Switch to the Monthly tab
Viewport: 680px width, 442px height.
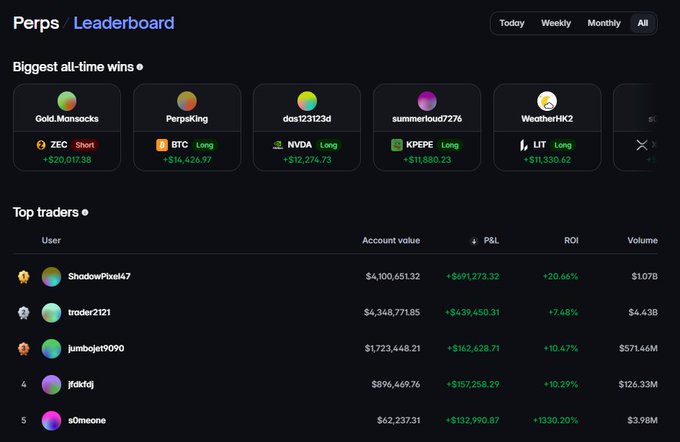tap(604, 23)
